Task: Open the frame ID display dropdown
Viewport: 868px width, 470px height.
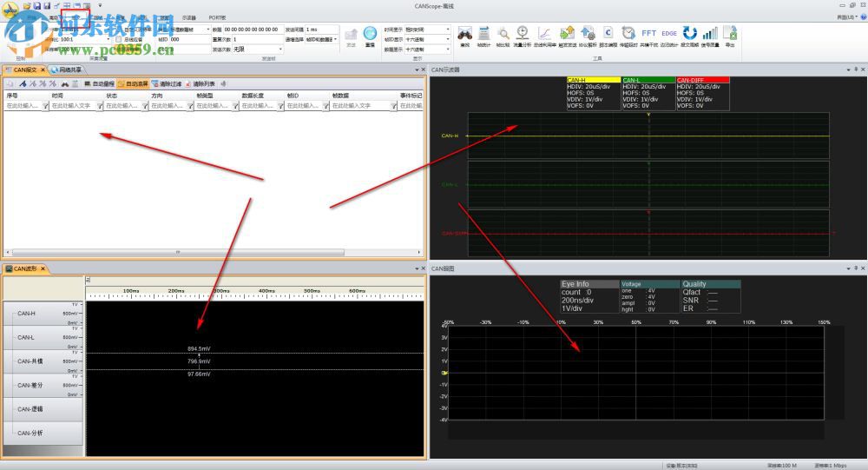Action: pyautogui.click(x=447, y=39)
